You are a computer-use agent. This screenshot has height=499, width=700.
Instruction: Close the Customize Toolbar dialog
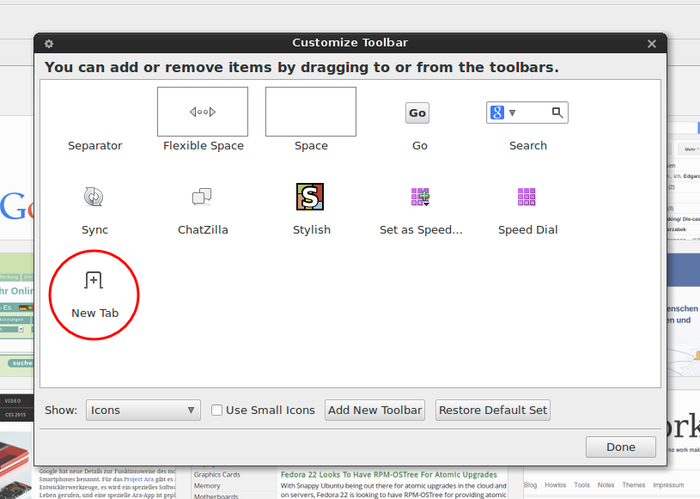click(652, 44)
